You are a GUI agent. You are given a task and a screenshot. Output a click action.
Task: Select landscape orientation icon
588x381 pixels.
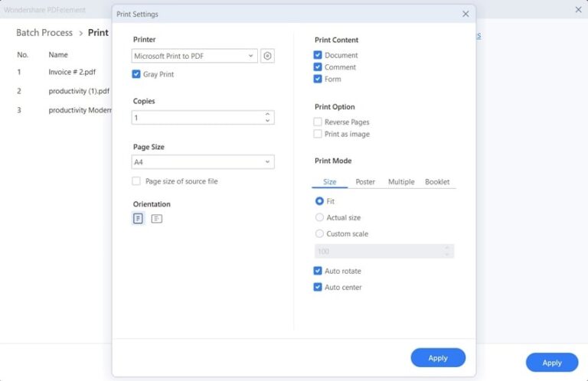click(156, 219)
